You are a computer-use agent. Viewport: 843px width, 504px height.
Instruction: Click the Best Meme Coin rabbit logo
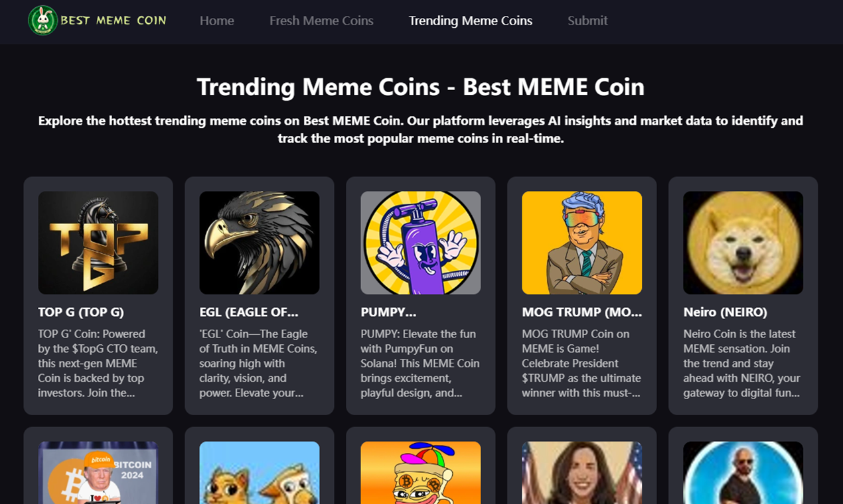point(42,20)
